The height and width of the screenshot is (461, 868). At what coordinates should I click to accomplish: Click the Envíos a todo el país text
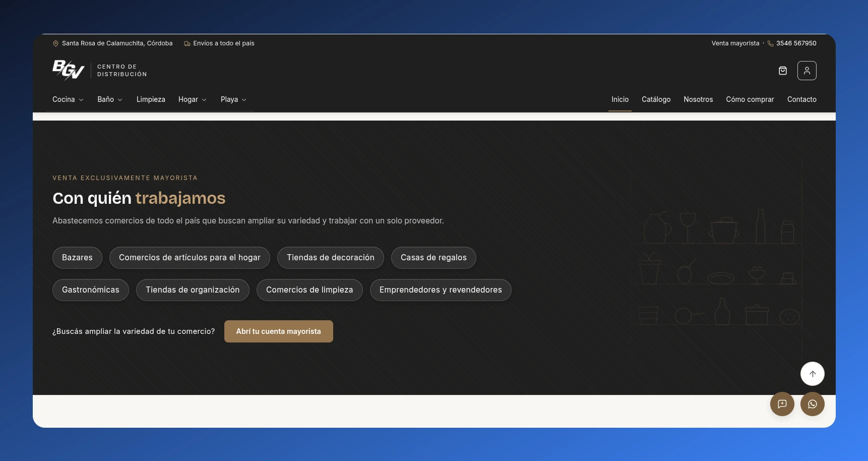(224, 43)
